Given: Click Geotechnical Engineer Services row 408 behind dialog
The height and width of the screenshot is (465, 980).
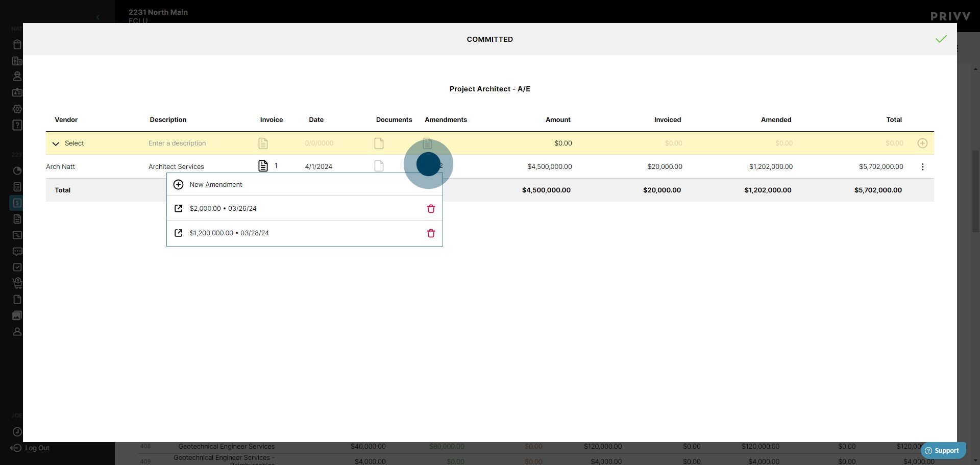Looking at the screenshot, I should 226,447.
